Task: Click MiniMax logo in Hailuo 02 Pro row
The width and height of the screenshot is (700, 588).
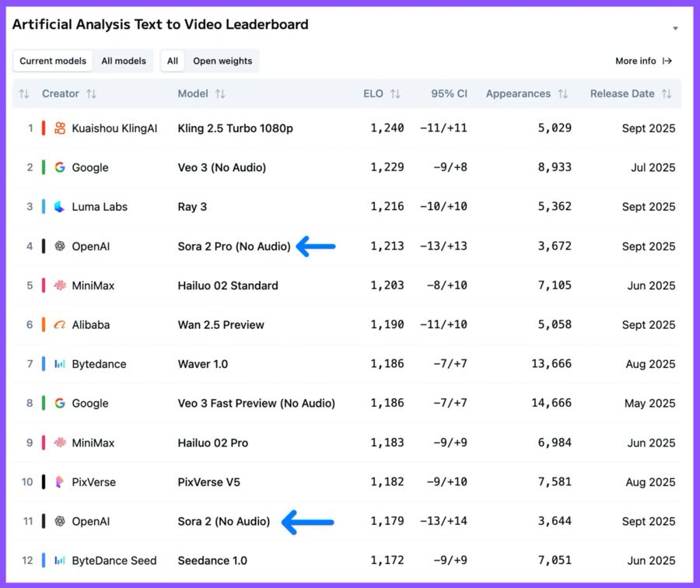Action: tap(60, 443)
